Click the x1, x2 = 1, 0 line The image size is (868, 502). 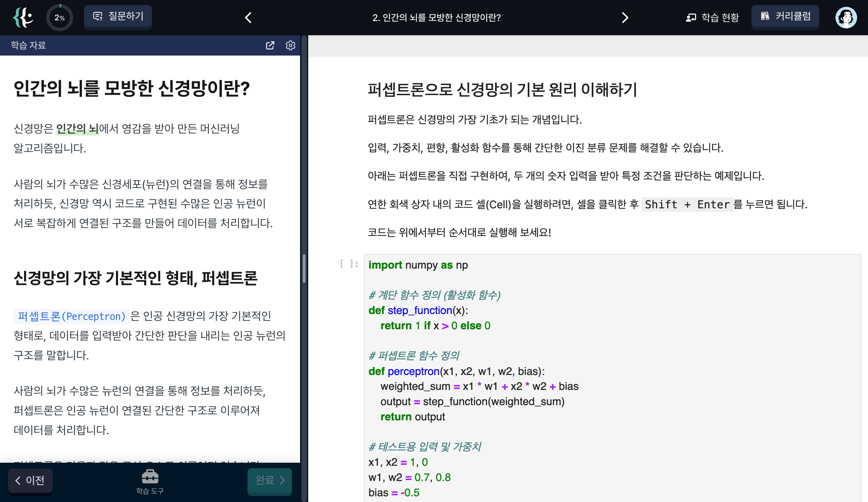[x=398, y=462]
